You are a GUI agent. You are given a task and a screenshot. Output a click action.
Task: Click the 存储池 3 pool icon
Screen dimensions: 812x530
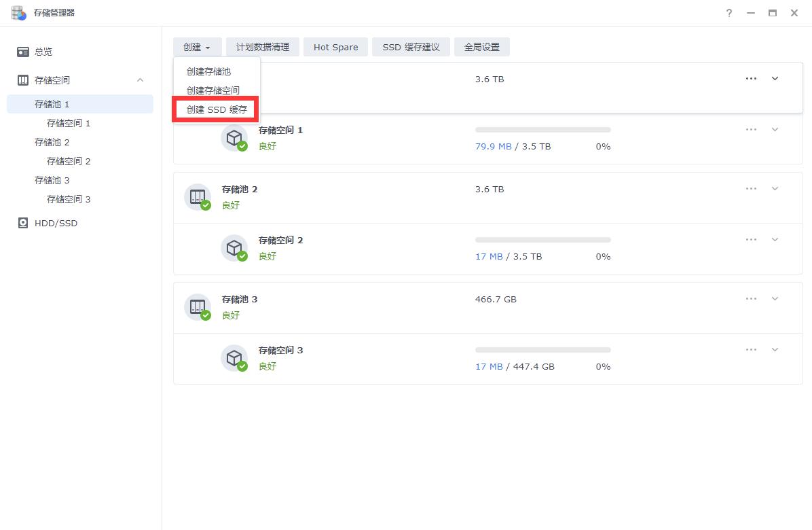pos(198,306)
